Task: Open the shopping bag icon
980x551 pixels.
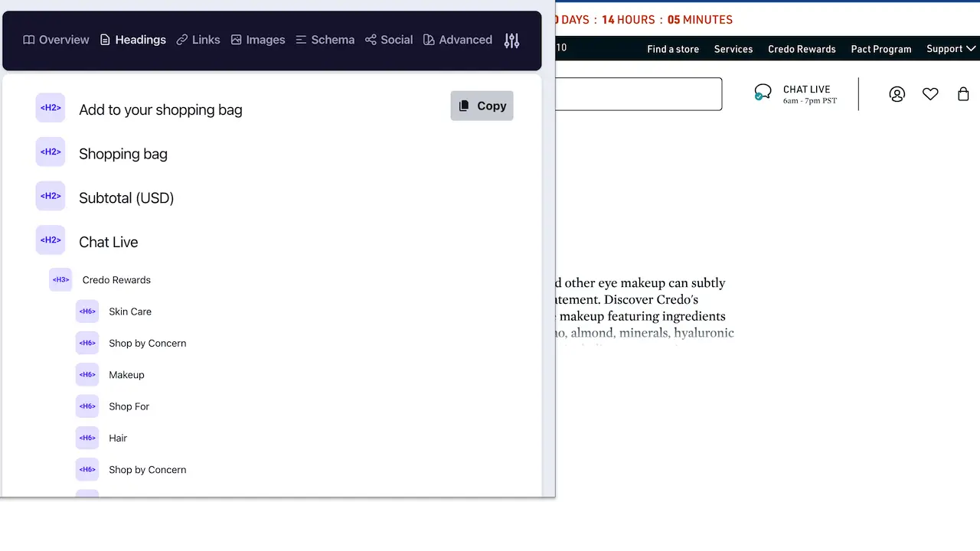Action: (963, 93)
